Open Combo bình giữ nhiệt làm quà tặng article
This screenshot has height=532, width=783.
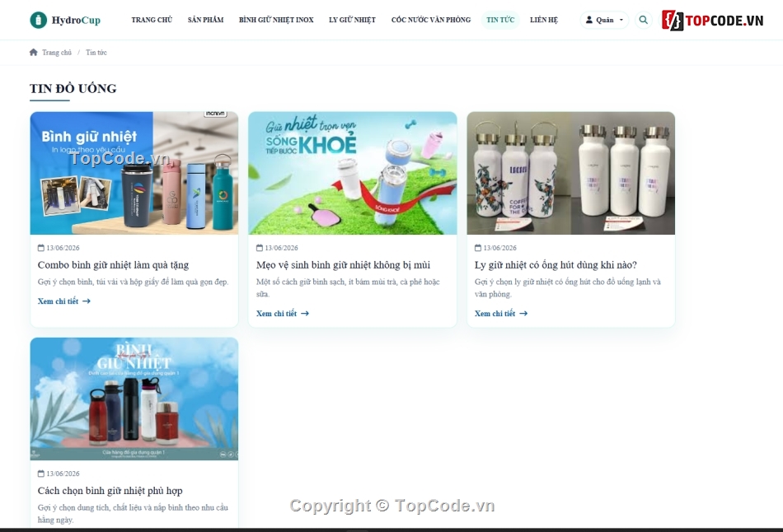click(114, 265)
